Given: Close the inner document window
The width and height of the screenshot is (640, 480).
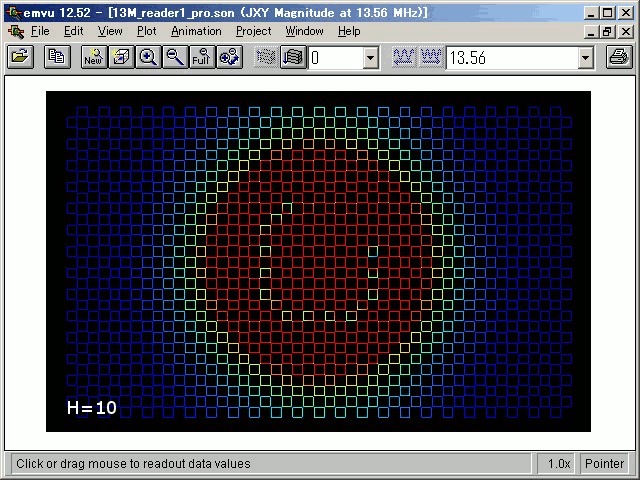Looking at the screenshot, I should click(625, 31).
